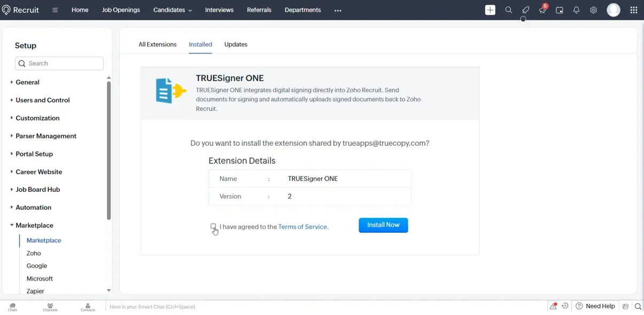Check the Terms of Service agreement box
Screen dimensions: 644x315
(213, 226)
